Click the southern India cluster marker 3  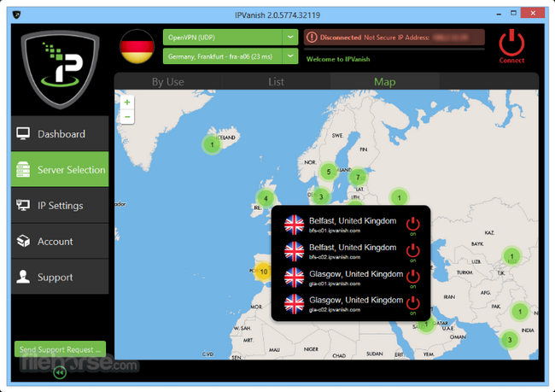click(510, 340)
